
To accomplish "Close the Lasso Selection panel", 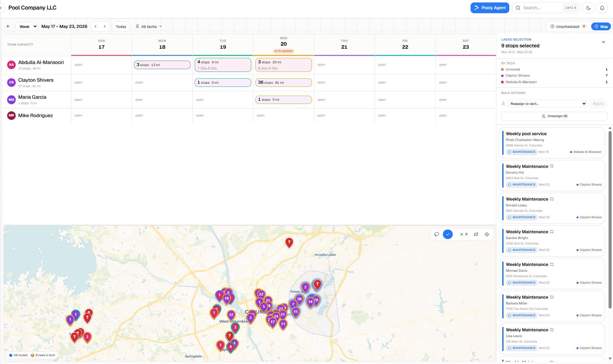I will click(603, 42).
